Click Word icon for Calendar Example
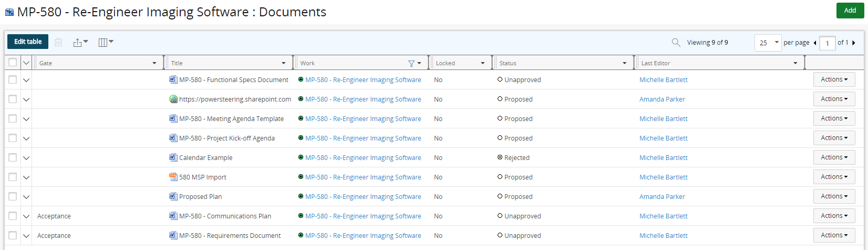This screenshot has height=250, width=868. 173,158
